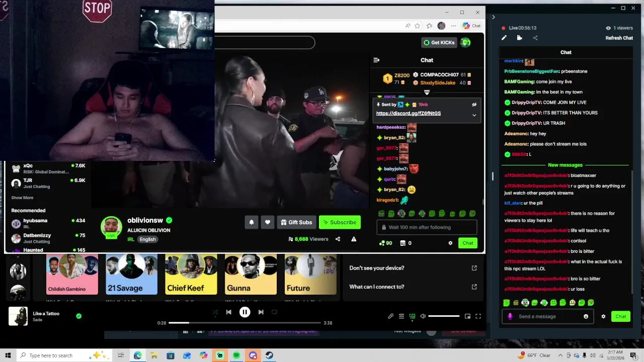Open emoji picker in Send a message box
This screenshot has width=644, height=362.
tap(586, 317)
